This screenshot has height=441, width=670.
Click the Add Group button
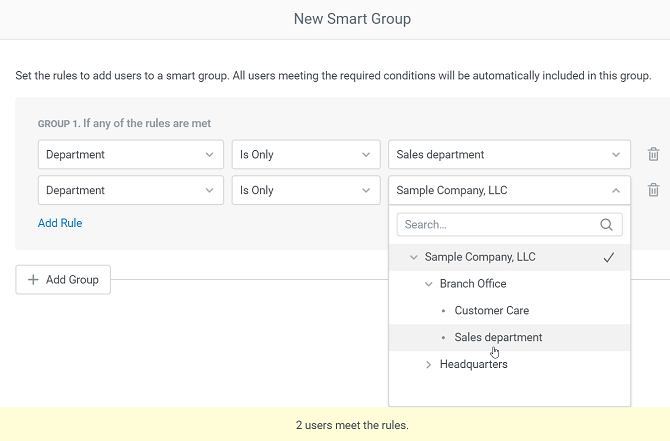point(63,279)
